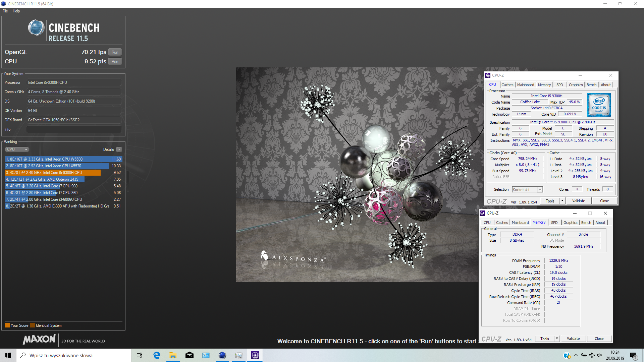Click the Info input field in Your System
644x362 pixels.
tap(74, 129)
